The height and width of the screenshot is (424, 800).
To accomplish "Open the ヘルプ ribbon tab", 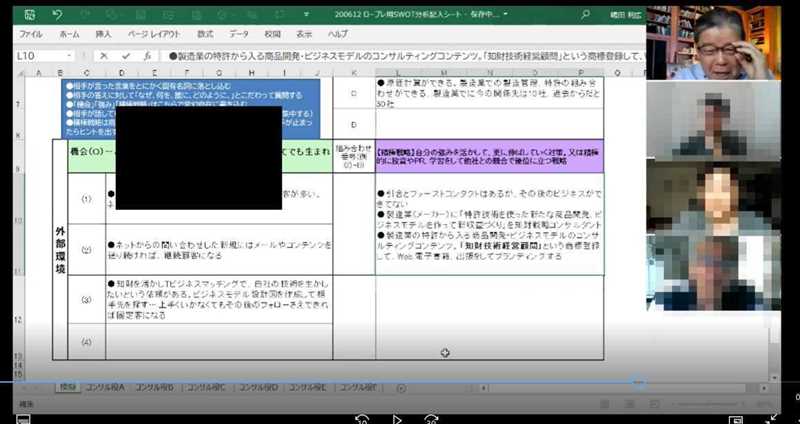I will [x=337, y=34].
